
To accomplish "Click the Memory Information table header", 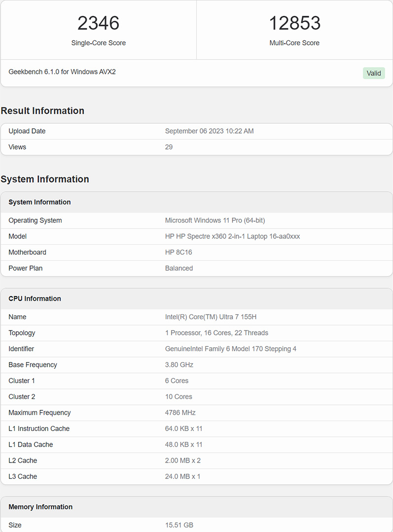I will pyautogui.click(x=197, y=507).
